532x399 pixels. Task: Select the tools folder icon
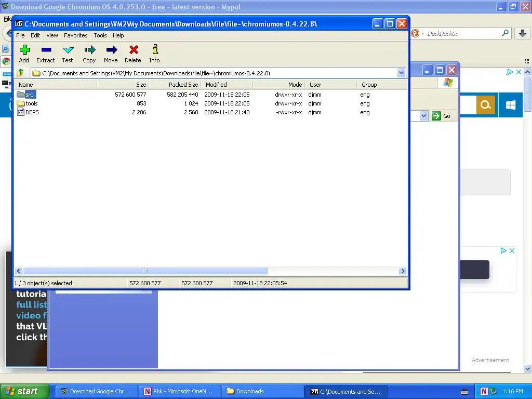coord(21,103)
